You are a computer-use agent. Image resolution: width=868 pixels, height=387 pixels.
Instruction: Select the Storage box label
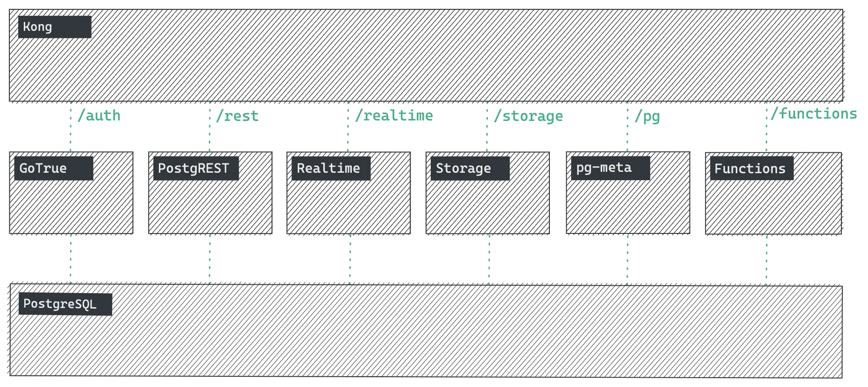point(470,169)
